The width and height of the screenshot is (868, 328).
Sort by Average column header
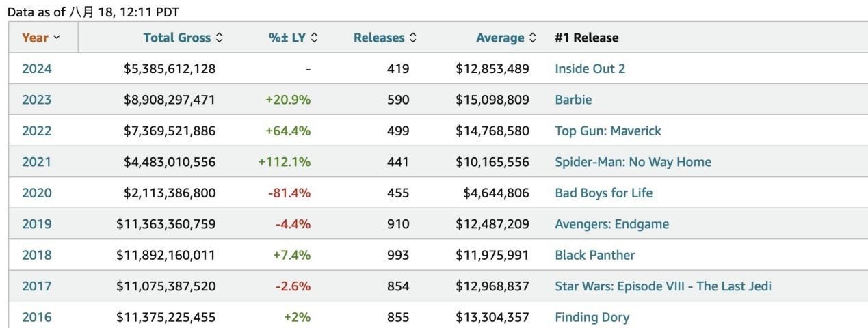pyautogui.click(x=505, y=38)
